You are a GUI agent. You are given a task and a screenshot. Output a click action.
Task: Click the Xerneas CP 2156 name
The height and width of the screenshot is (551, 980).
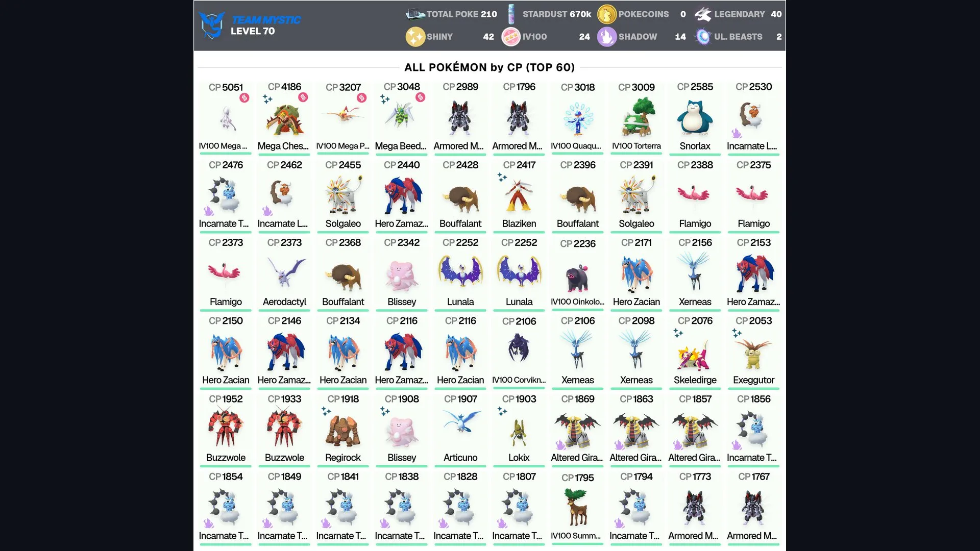point(695,302)
